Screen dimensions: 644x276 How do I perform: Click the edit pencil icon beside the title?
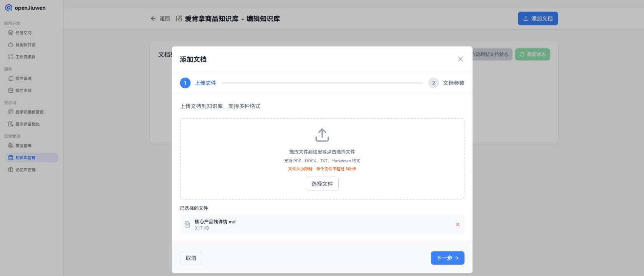tap(179, 18)
